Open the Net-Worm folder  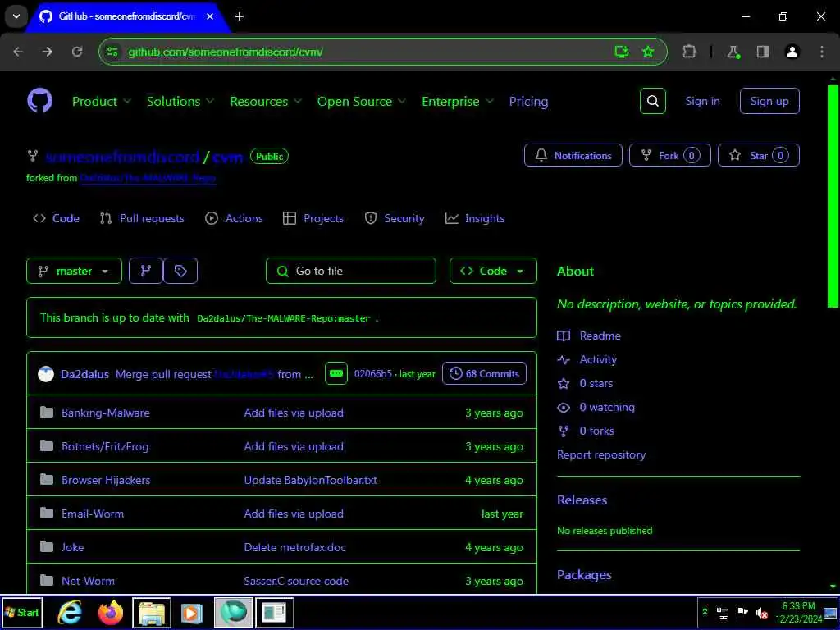tap(88, 581)
